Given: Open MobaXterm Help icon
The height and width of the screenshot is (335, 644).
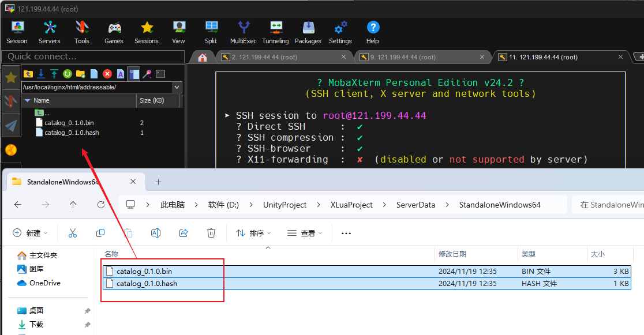Looking at the screenshot, I should pos(373,32).
